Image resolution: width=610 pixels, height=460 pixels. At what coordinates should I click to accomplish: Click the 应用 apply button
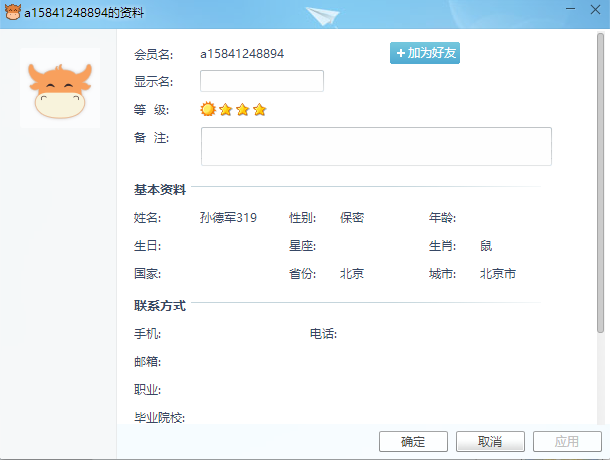pyautogui.click(x=567, y=441)
